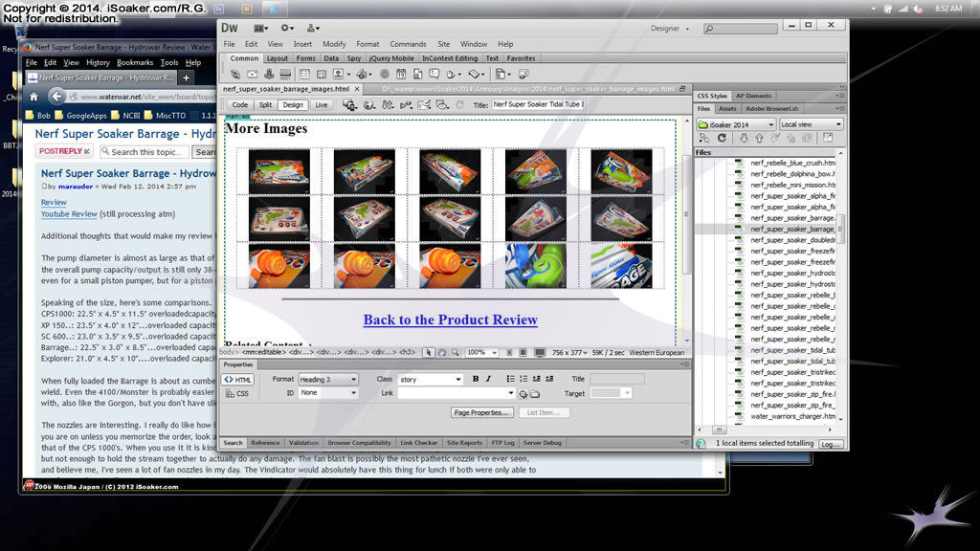Apply ordered list in Properties panel
The image size is (980, 551).
[523, 379]
